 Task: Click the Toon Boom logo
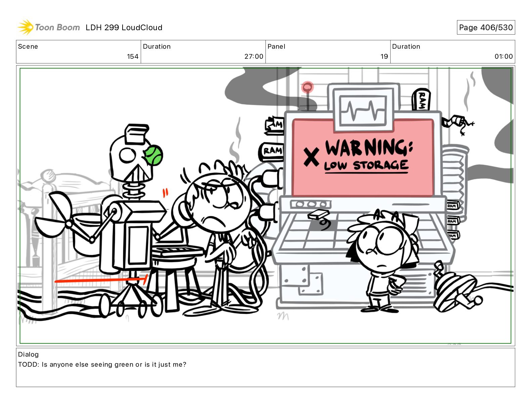click(x=49, y=27)
